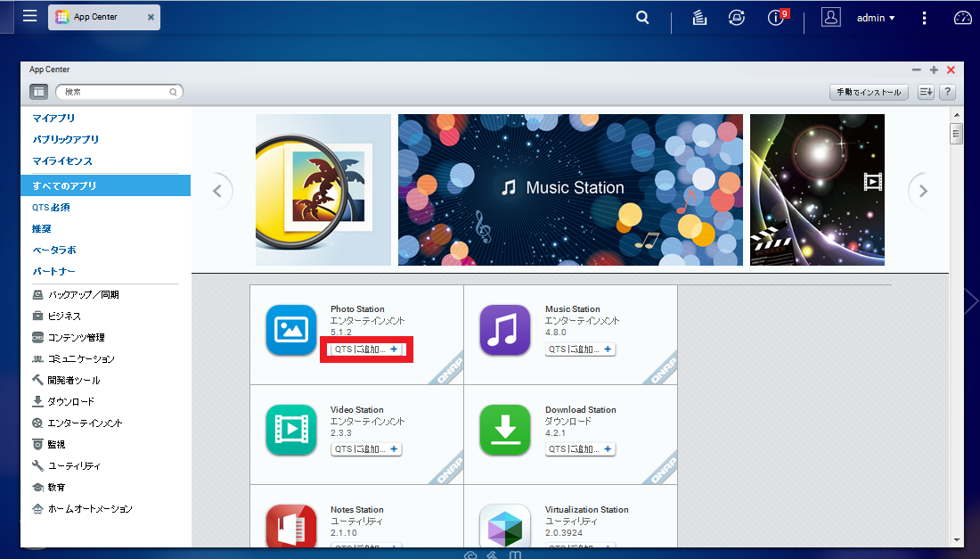
Task: Open the main hamburger menu
Action: (x=30, y=16)
